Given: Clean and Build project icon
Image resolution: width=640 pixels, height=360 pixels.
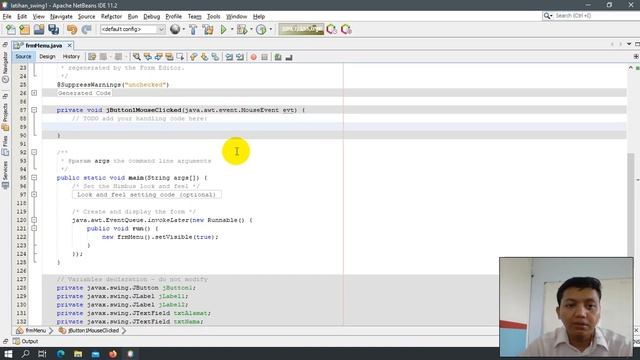Looking at the screenshot, I should click(208, 29).
